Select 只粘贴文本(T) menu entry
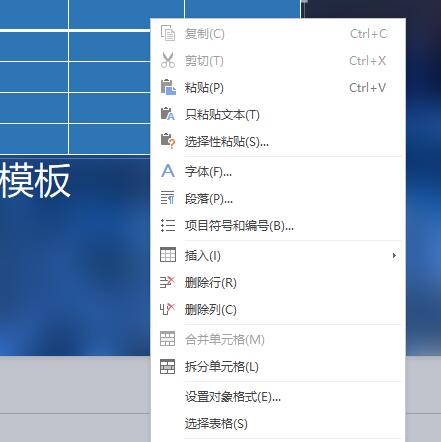 [278, 115]
